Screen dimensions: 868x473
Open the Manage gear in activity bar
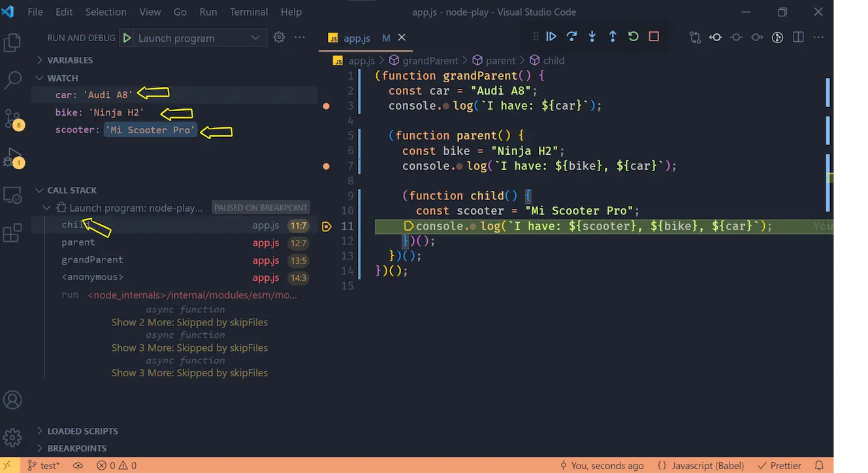13,437
